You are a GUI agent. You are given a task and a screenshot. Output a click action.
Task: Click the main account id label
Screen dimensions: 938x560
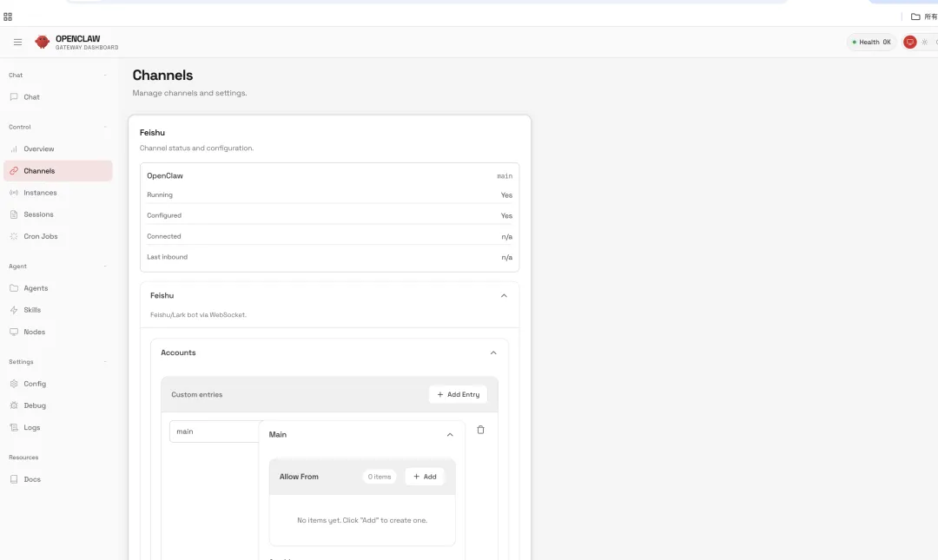point(505,176)
